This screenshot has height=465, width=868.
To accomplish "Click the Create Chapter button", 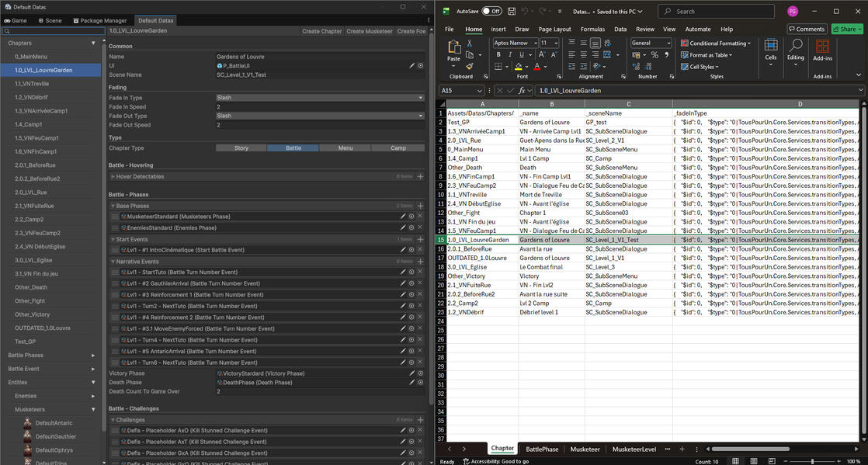I will pyautogui.click(x=321, y=31).
